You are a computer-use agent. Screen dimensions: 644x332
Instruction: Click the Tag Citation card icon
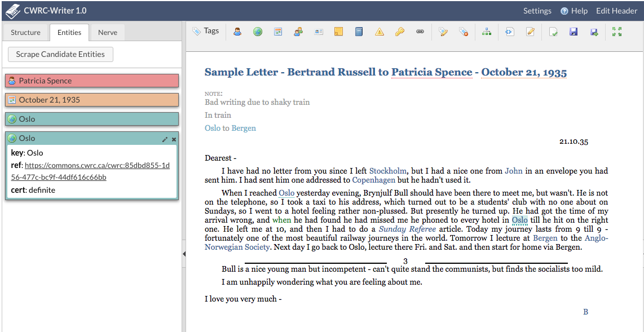[319, 32]
